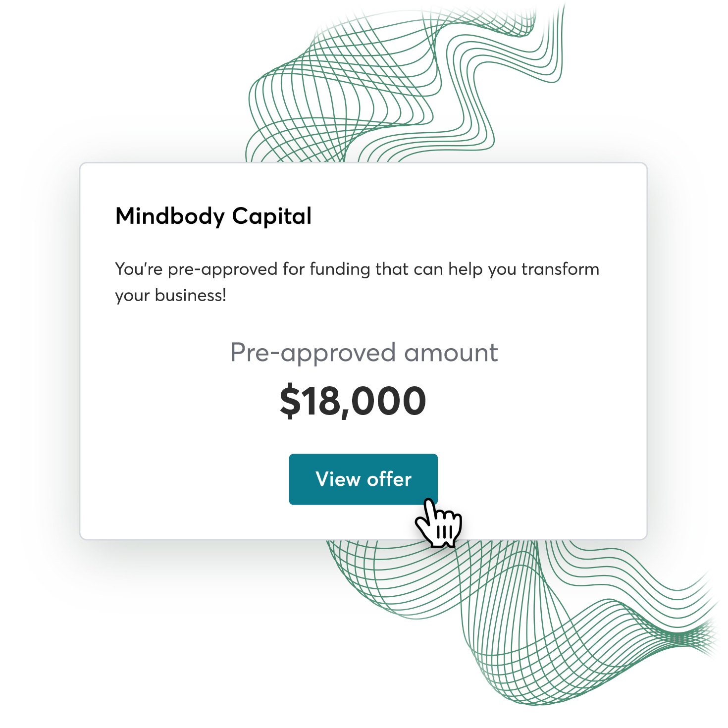Viewport: 728px width, 728px height.
Task: Click the word "business!" in the description
Action: [x=190, y=295]
